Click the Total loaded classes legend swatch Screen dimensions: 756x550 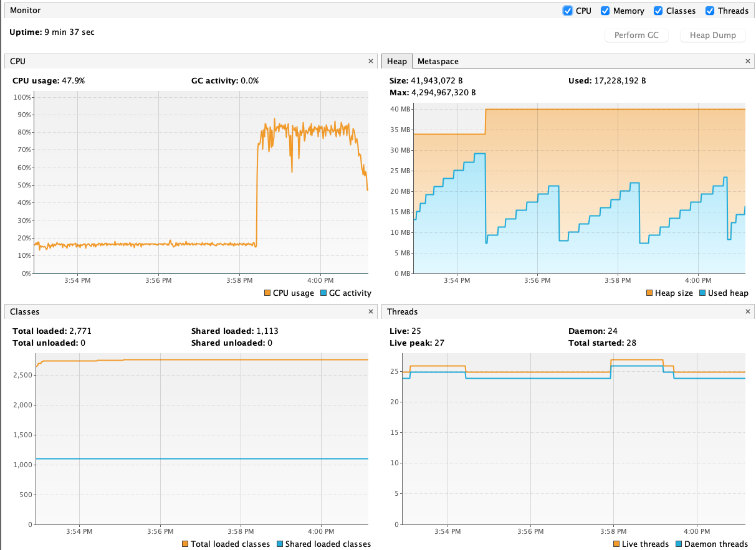click(x=185, y=544)
